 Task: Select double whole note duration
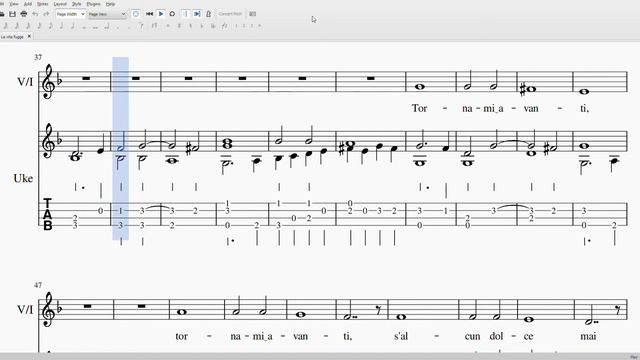click(x=95, y=27)
